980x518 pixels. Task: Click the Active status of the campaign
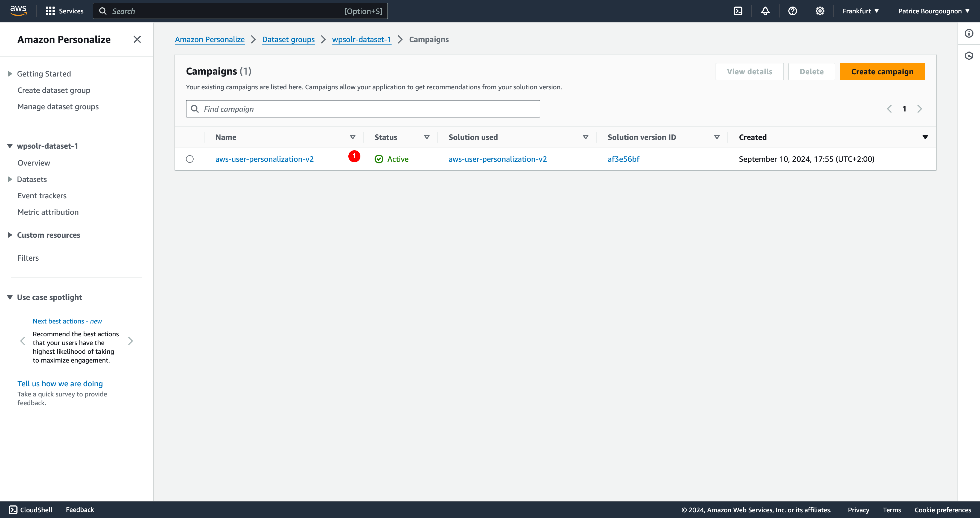tap(392, 159)
